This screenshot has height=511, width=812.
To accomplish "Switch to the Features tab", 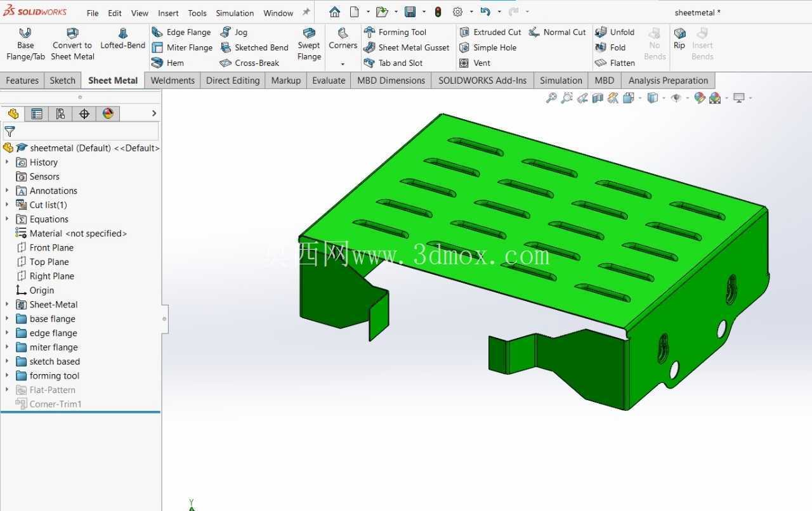I will coord(22,81).
